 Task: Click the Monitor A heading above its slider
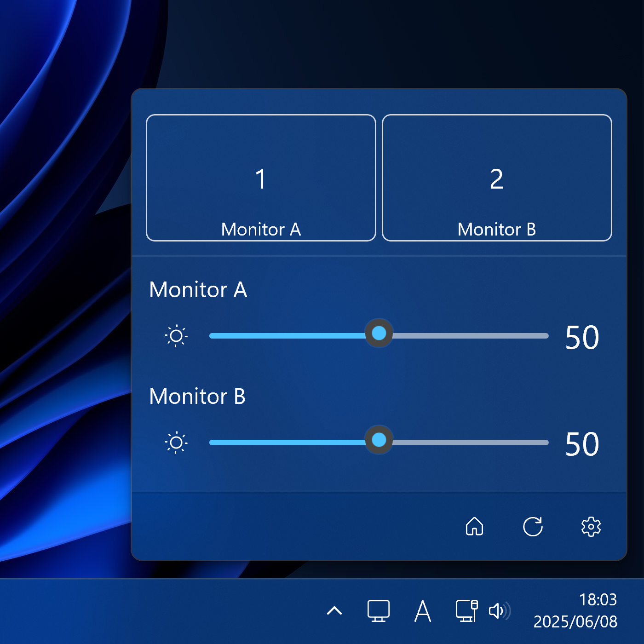tap(198, 290)
